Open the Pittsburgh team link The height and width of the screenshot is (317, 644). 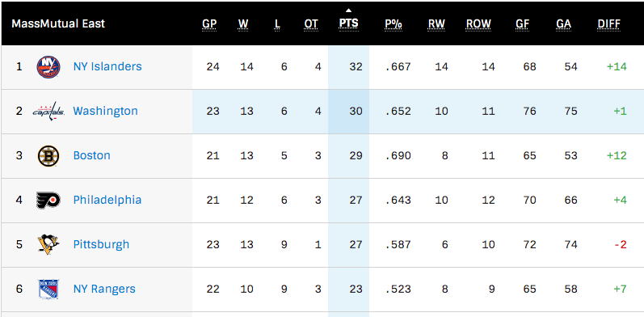click(x=102, y=244)
